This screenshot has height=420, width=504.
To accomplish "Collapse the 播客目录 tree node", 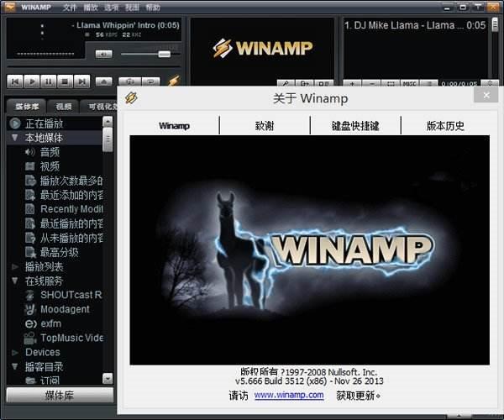I will coord(14,366).
